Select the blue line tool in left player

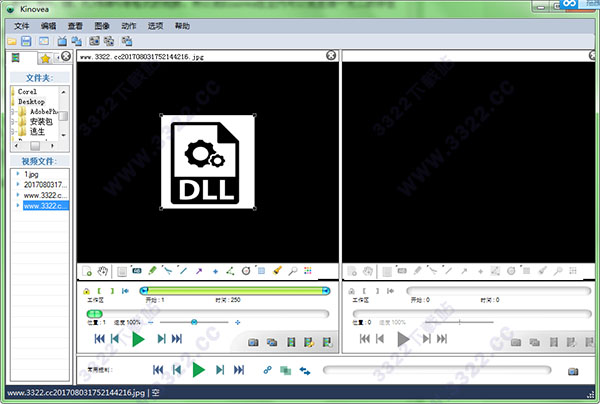(183, 271)
